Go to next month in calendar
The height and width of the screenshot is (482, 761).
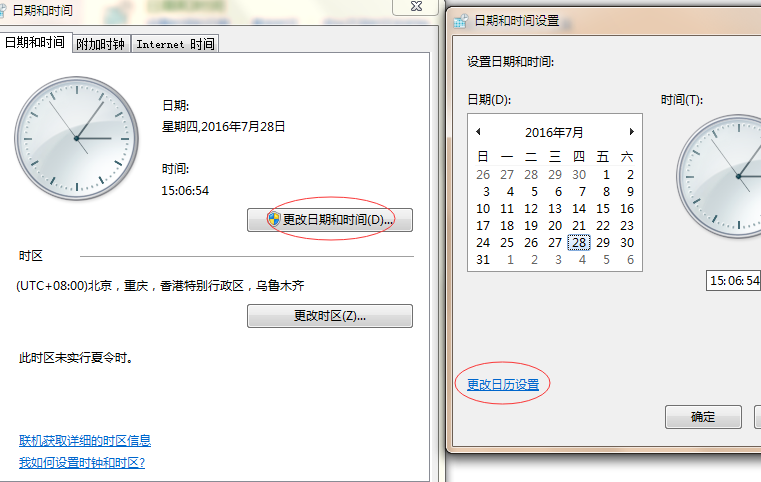(631, 132)
